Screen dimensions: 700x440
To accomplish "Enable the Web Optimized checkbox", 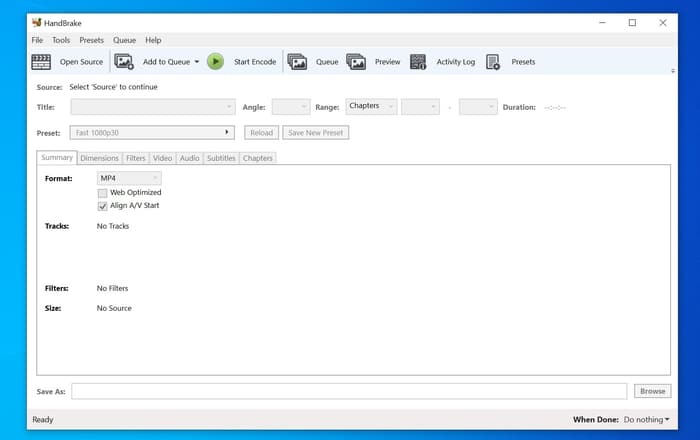I will point(103,193).
